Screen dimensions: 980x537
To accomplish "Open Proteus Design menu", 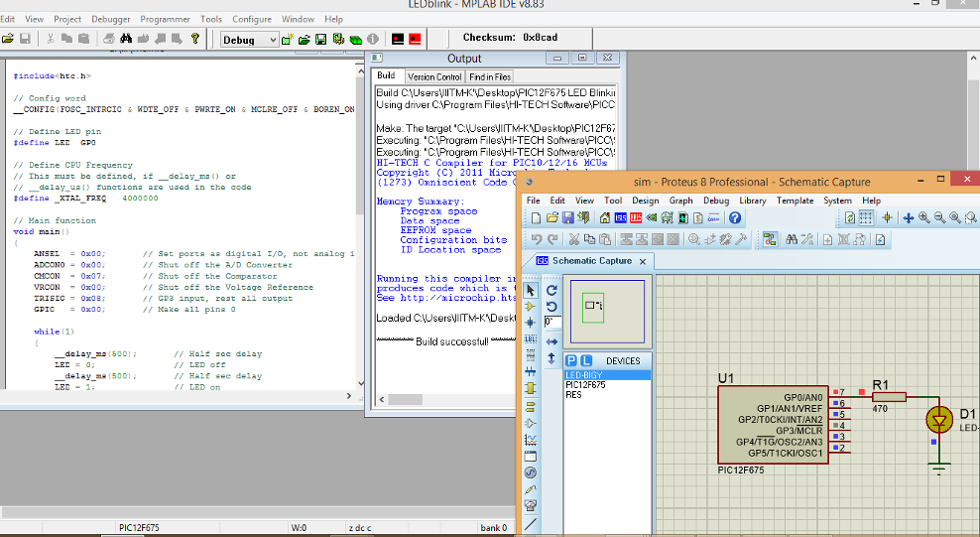I will 645,201.
